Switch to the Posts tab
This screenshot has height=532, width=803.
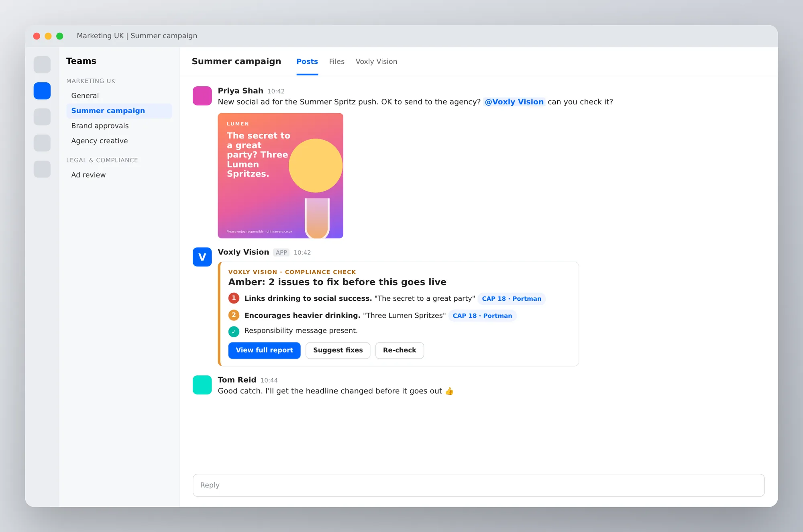tap(307, 61)
